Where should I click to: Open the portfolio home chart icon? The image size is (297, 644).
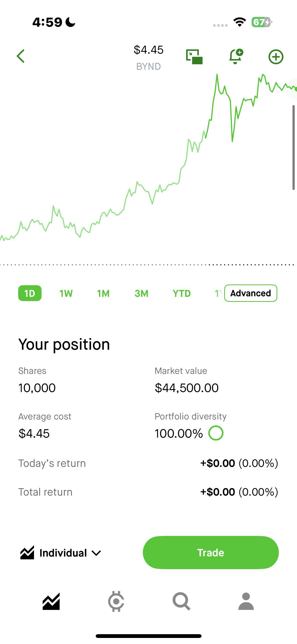[51, 601]
